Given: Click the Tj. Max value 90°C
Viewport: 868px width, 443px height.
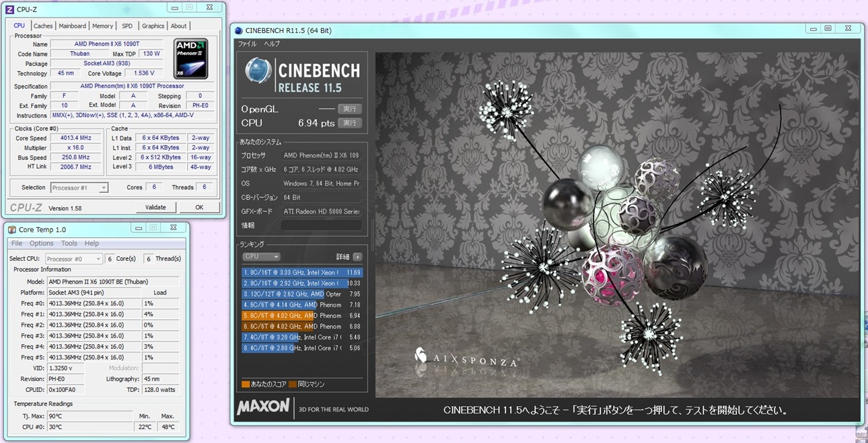Looking at the screenshot, I should pyautogui.click(x=89, y=417).
